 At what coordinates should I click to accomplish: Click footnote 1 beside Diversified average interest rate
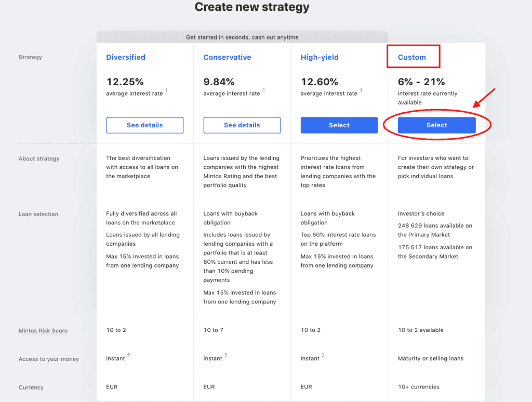(x=167, y=91)
